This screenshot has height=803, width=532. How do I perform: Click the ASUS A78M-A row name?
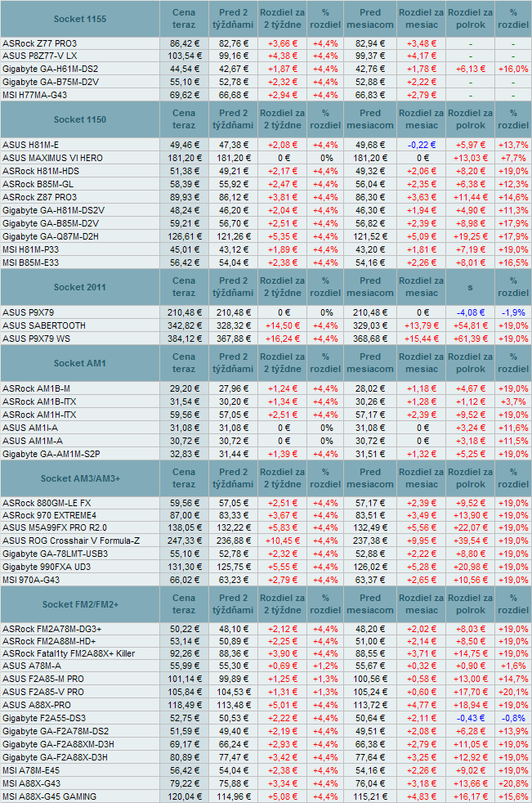click(x=32, y=666)
